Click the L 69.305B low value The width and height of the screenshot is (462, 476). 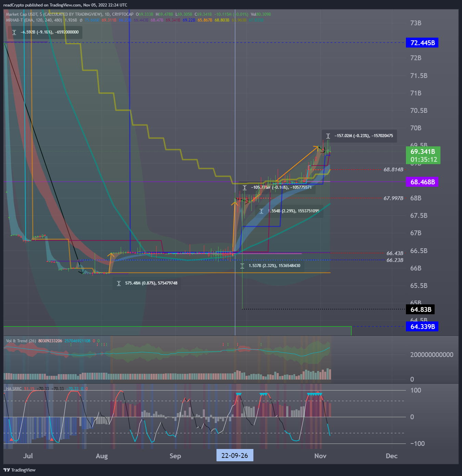tap(184, 14)
